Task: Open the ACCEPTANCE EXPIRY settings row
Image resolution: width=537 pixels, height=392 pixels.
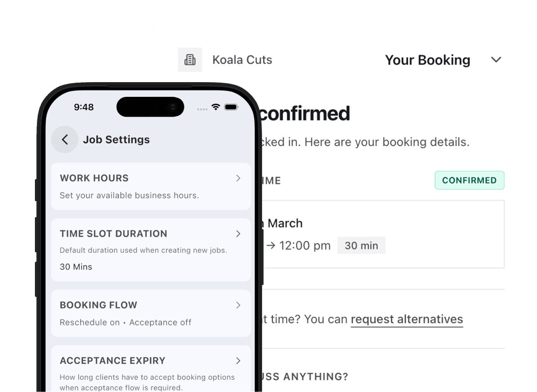Action: (x=150, y=369)
